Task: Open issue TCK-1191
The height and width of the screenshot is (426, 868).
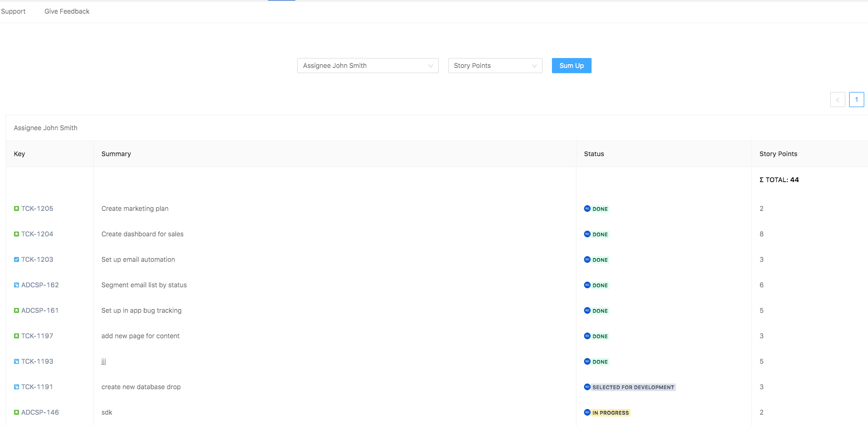Action: tap(37, 387)
